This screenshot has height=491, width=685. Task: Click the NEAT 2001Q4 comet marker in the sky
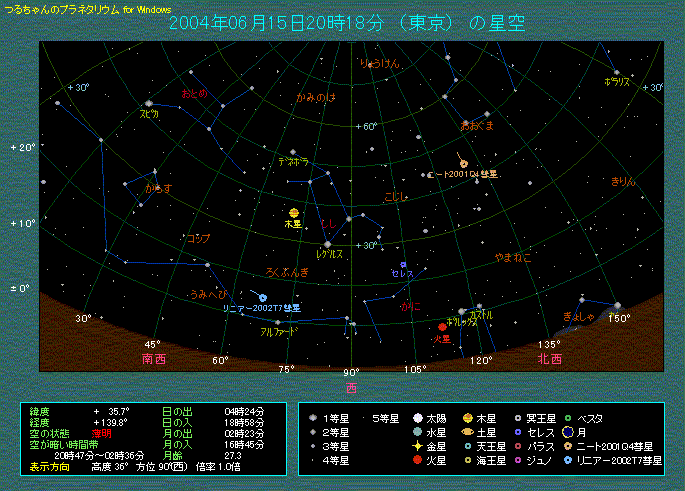pos(463,164)
